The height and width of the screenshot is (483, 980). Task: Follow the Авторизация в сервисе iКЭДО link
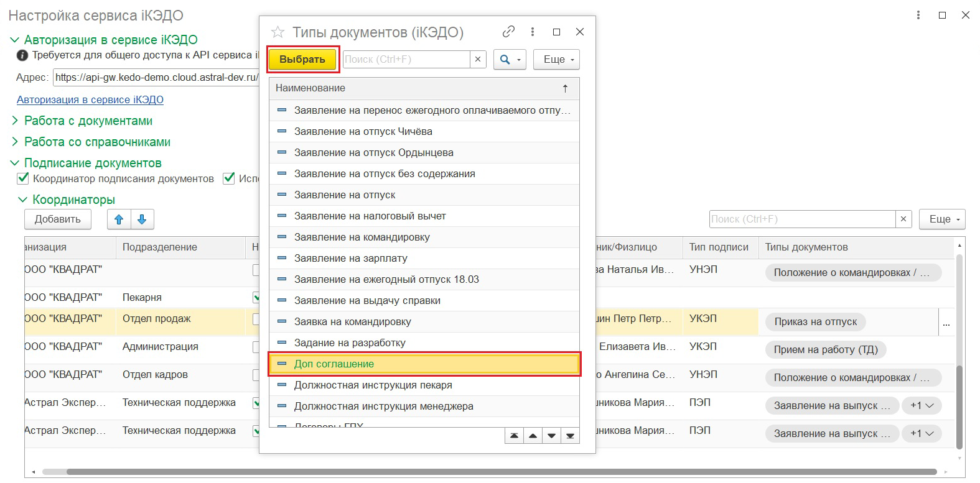click(x=90, y=99)
